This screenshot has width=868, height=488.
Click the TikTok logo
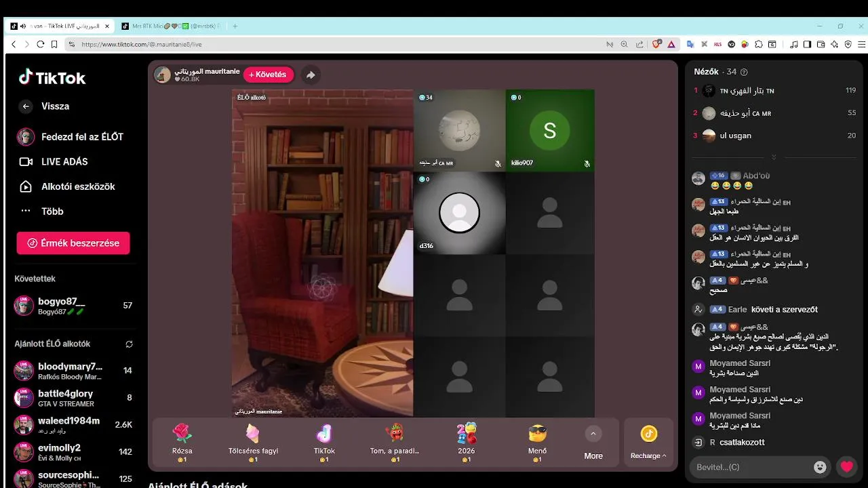(52, 77)
